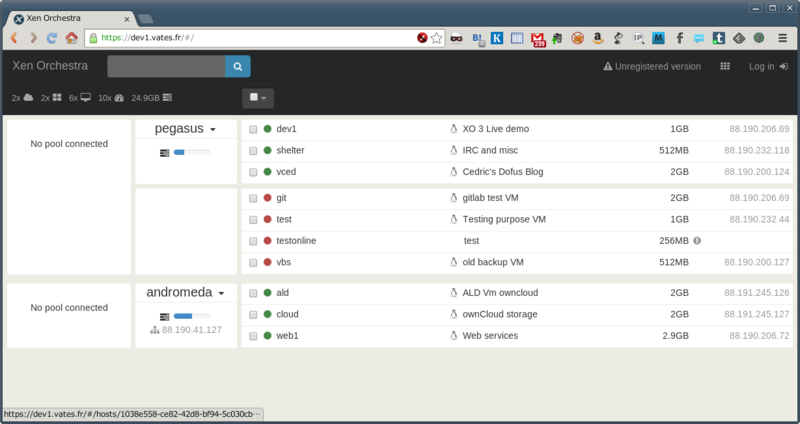This screenshot has height=424, width=800.
Task: Open the web1 VM link
Action: (x=287, y=336)
